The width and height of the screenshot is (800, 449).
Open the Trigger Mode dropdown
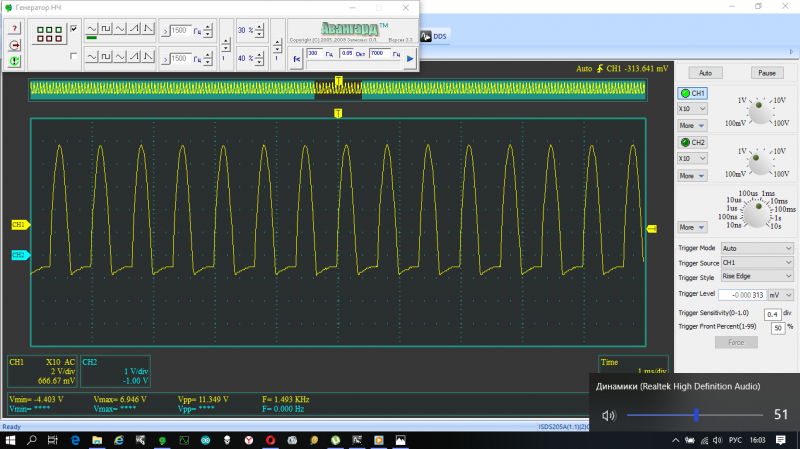pyautogui.click(x=756, y=248)
